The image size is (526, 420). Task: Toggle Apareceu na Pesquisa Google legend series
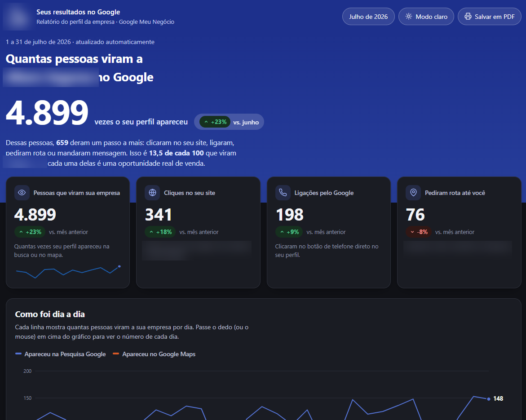[60, 354]
